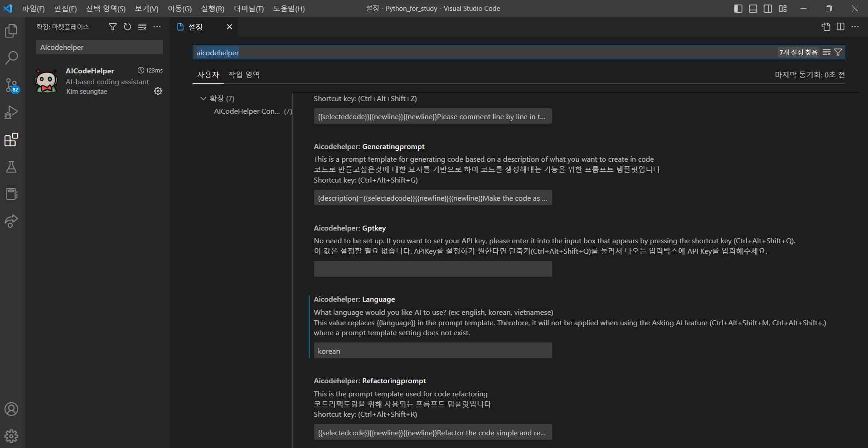Click the Kim seungtae publisher name
The width and height of the screenshot is (868, 448).
87,92
